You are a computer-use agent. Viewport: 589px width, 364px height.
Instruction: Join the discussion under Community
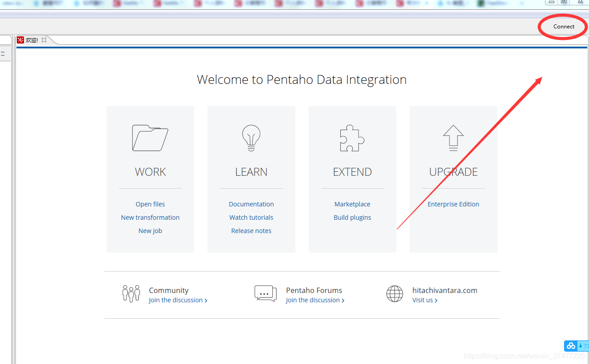(178, 300)
